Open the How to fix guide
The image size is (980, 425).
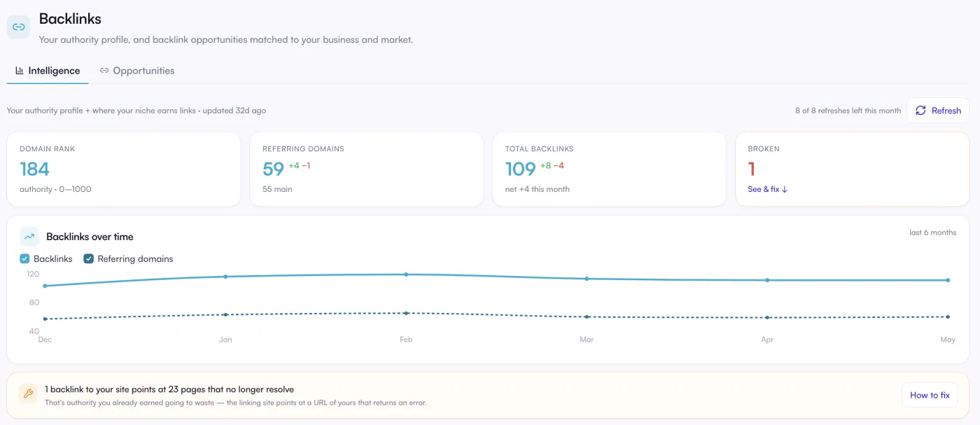(930, 395)
